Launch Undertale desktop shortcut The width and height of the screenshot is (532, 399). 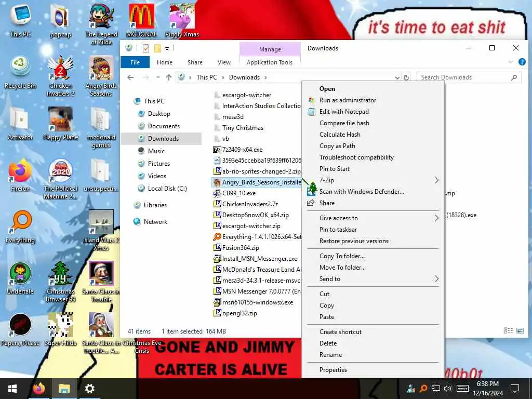click(20, 278)
